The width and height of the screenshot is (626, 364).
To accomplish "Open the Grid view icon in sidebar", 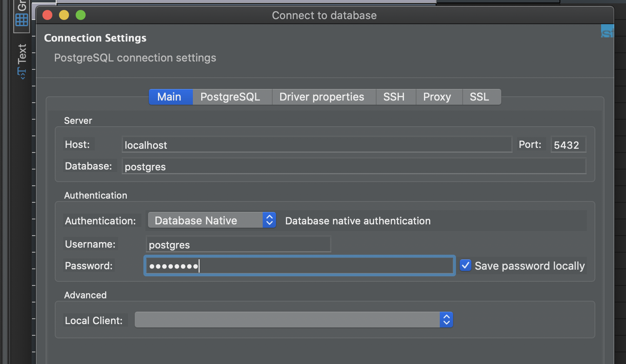I will pyautogui.click(x=22, y=19).
